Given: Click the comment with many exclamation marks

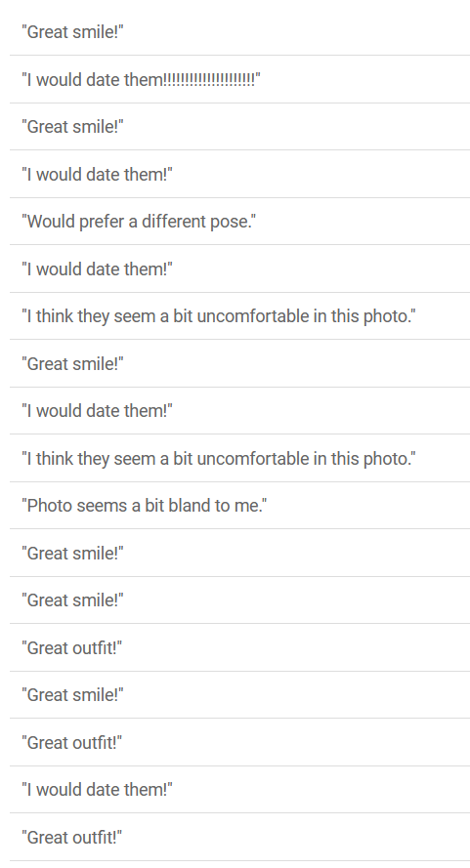Looking at the screenshot, I should click(x=239, y=79).
